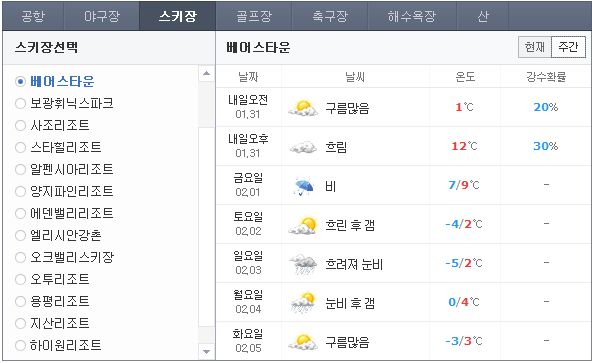The height and width of the screenshot is (363, 592).
Task: Switch to the 스키장 tab
Action: tap(177, 16)
